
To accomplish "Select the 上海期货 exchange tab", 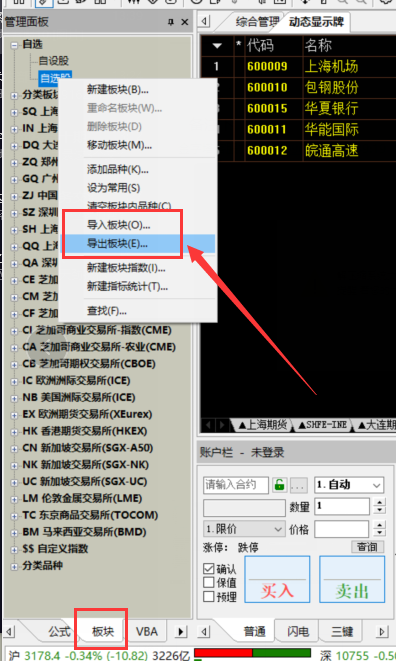I will click(263, 425).
